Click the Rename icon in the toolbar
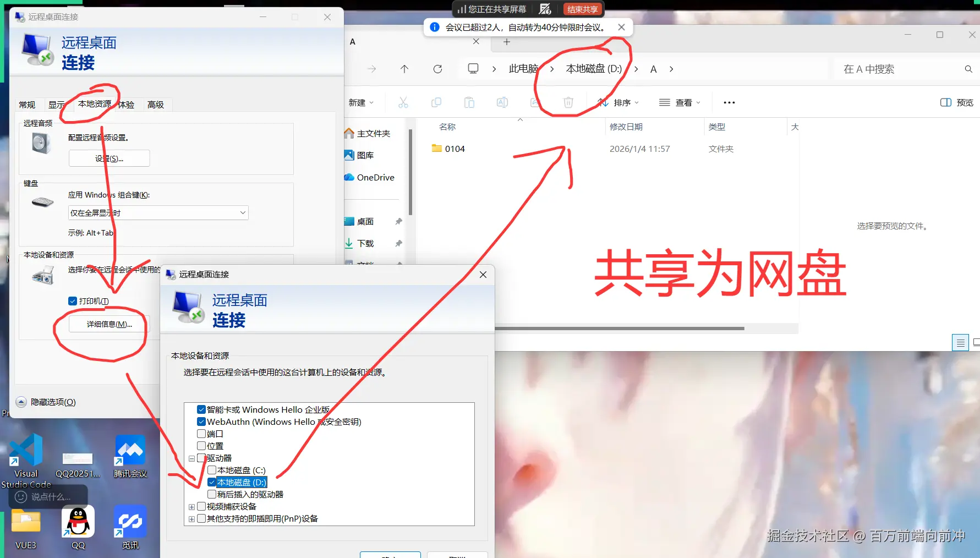The height and width of the screenshot is (558, 980). point(501,102)
